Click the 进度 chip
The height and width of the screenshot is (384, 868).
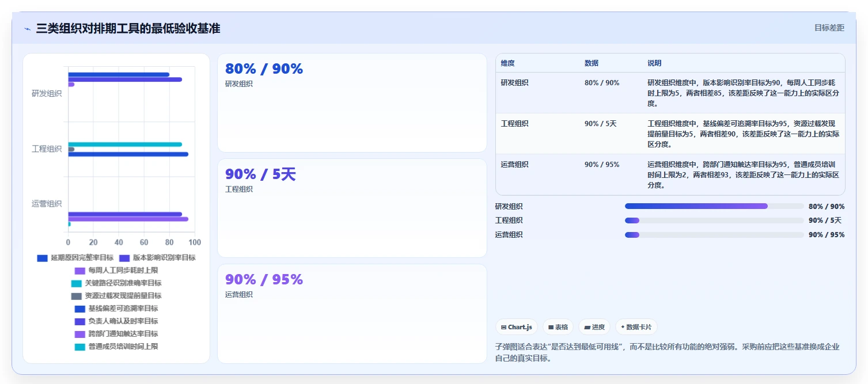point(594,327)
